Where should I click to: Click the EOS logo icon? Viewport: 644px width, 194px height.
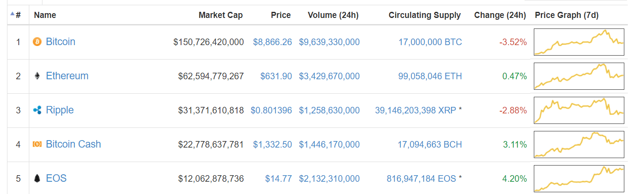37,179
